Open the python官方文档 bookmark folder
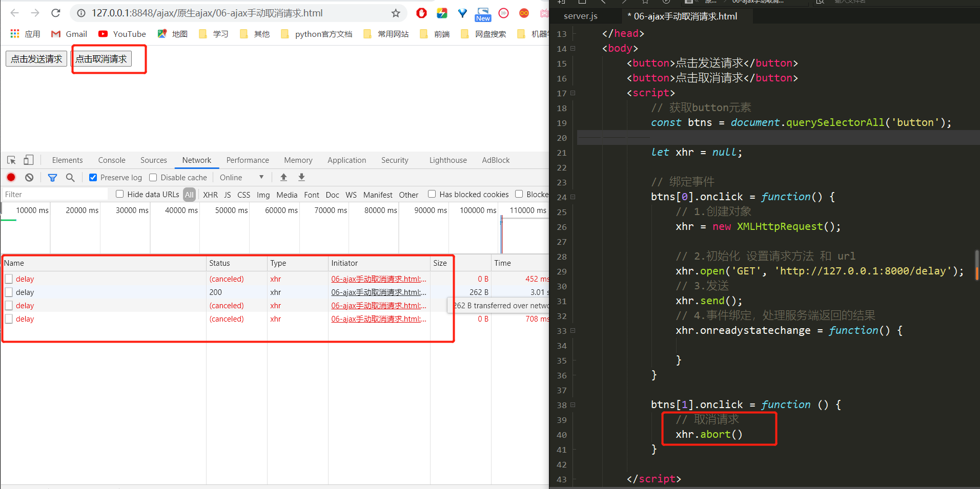 click(317, 34)
